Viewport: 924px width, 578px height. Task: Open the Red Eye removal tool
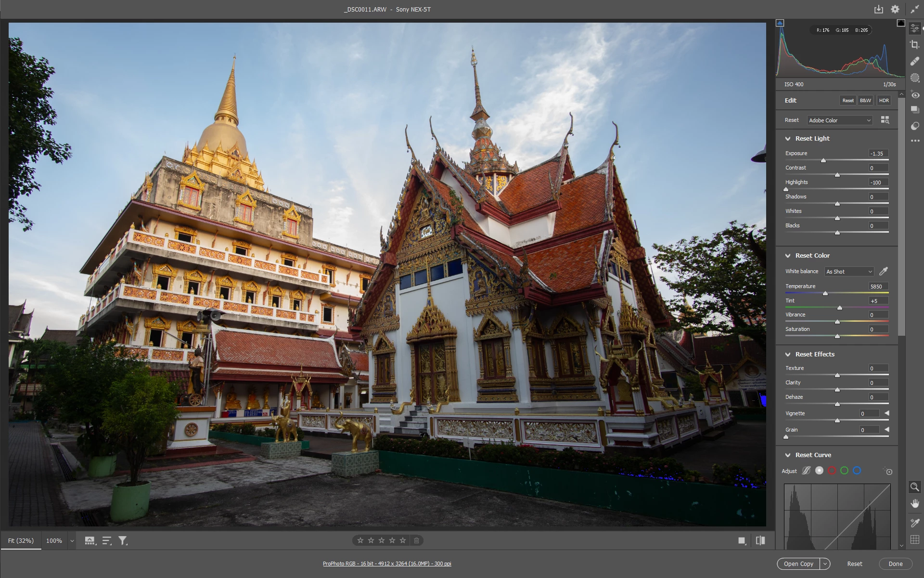pos(914,95)
